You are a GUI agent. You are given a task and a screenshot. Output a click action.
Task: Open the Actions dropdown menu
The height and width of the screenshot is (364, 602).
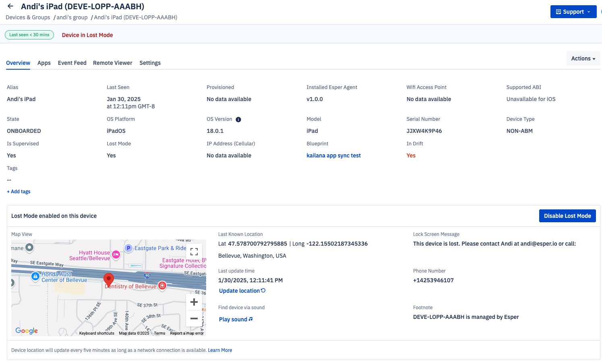(x=583, y=58)
